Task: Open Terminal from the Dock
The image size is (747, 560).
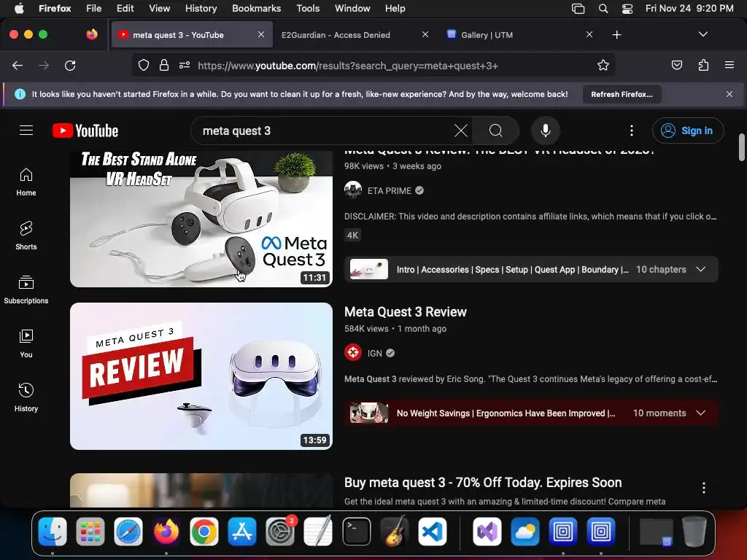Action: [356, 532]
